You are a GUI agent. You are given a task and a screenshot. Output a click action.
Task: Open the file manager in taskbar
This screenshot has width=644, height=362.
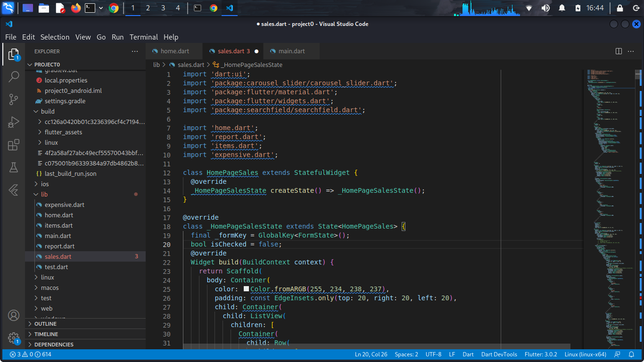[x=44, y=8]
